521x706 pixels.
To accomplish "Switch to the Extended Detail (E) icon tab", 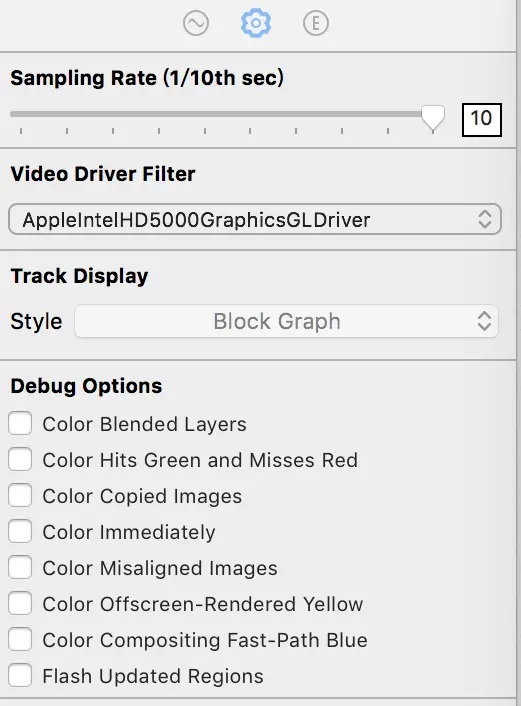I will 316,23.
